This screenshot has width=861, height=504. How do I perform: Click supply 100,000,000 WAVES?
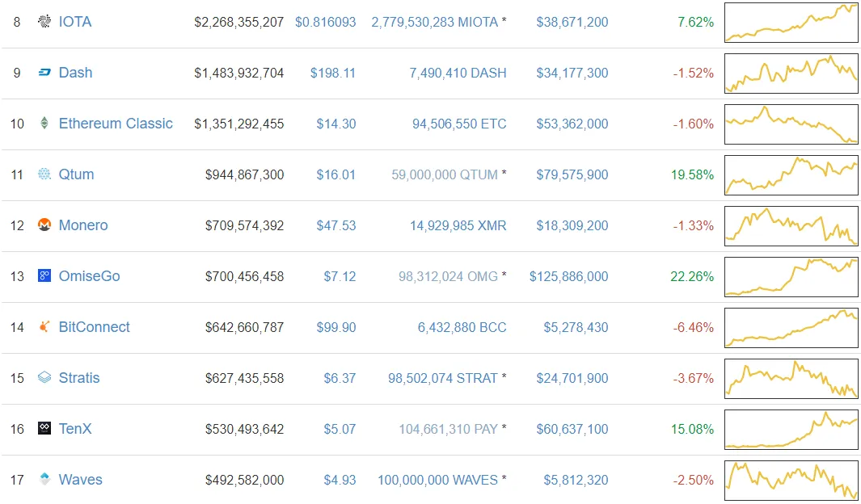[437, 479]
